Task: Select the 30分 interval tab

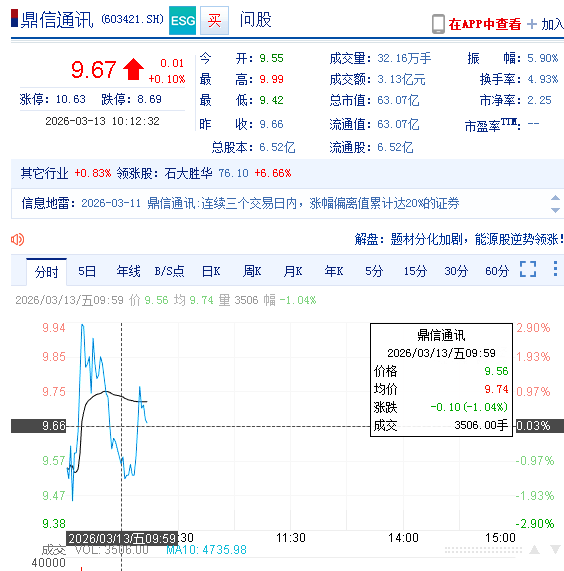Action: point(456,271)
